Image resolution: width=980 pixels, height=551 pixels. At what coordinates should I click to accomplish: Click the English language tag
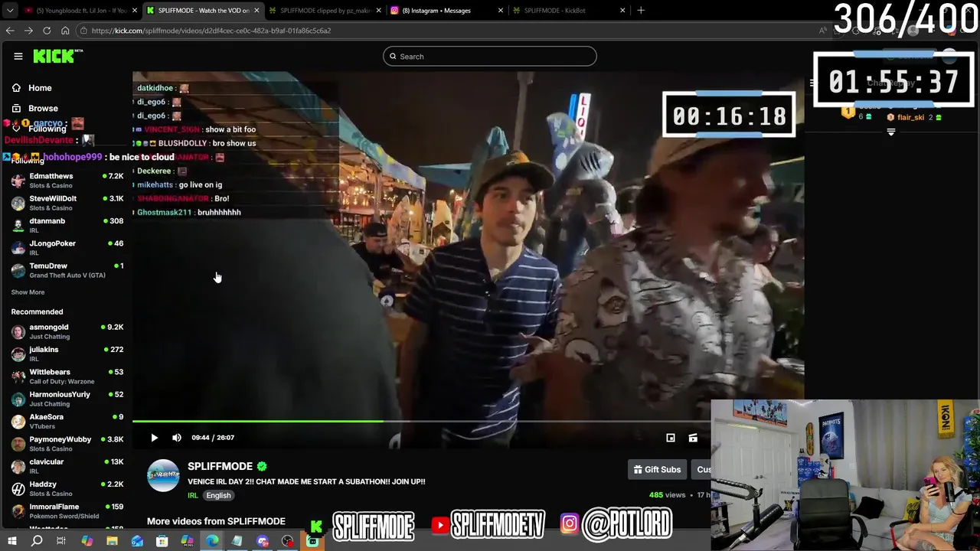218,496
